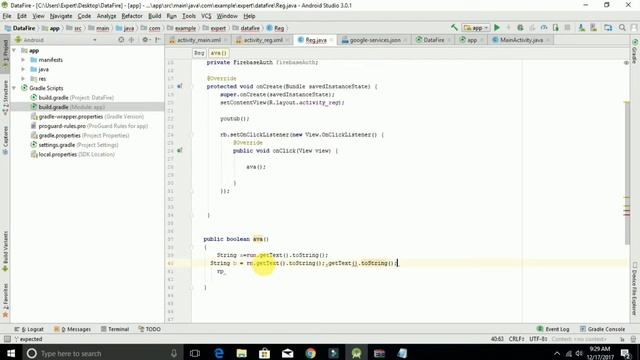Click Android Studio icon in taskbar
The image size is (640, 360).
click(356, 353)
